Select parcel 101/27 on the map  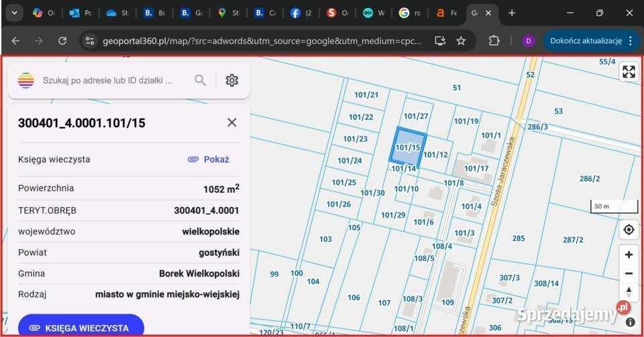coord(416,116)
